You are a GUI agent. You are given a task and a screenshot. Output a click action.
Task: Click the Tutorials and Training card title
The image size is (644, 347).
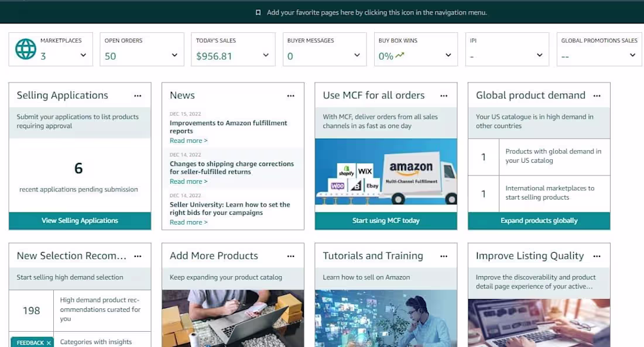pos(373,256)
